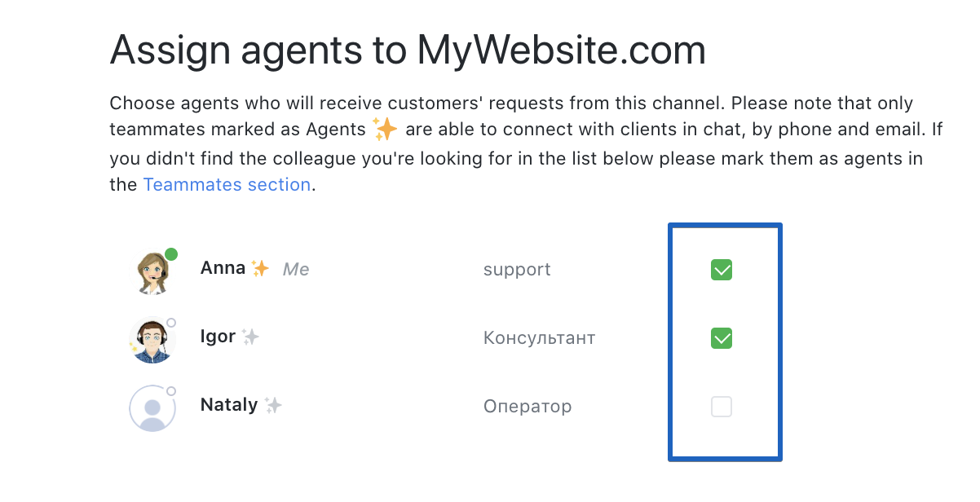Click the Консультант role label for Igor
This screenshot has width=980, height=502.
point(539,337)
